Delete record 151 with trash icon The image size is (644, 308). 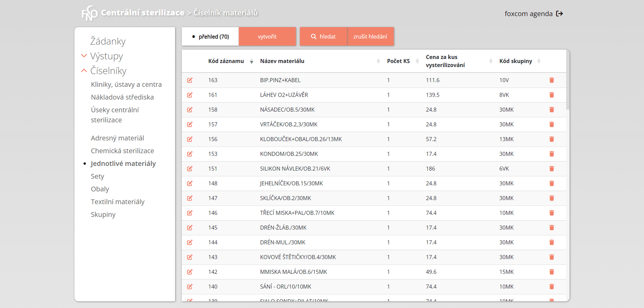pyautogui.click(x=551, y=169)
